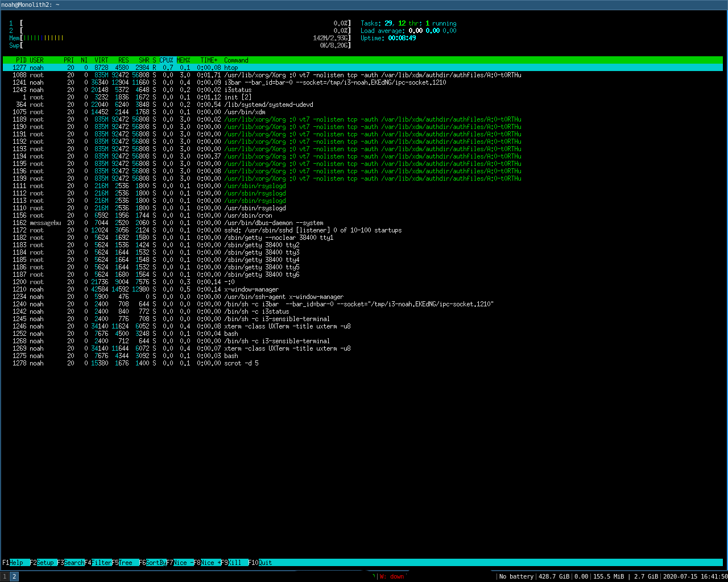Select the Xorg thread with PID 1199

[x=363, y=178]
